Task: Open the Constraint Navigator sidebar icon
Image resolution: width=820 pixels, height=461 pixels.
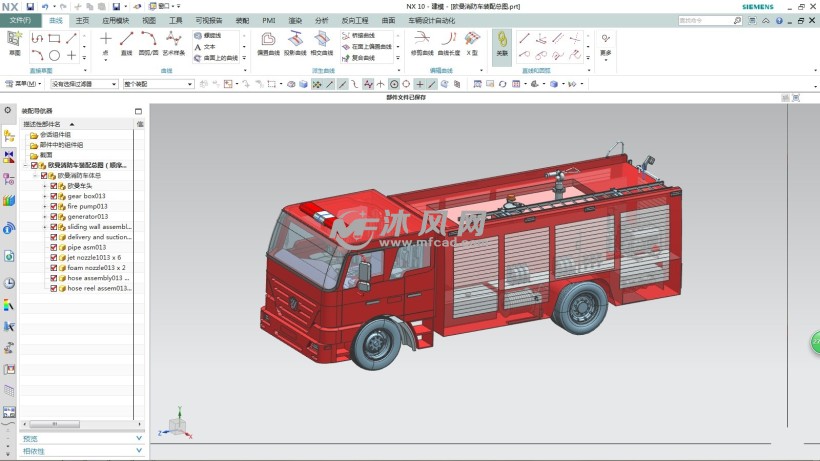Action: 9,156
